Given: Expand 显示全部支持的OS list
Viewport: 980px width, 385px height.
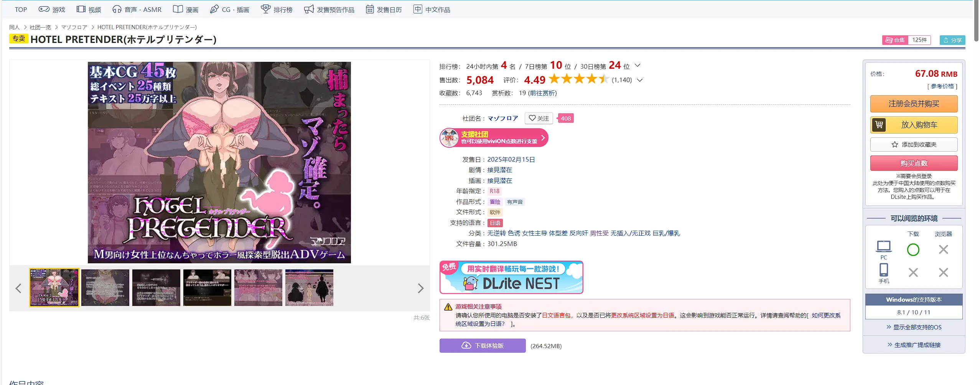Looking at the screenshot, I should click(x=914, y=327).
